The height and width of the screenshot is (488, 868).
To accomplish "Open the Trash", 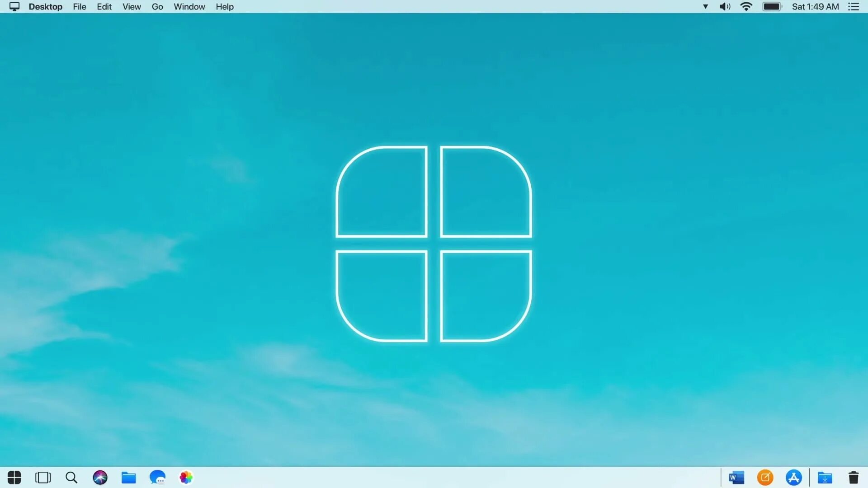I will [x=854, y=478].
